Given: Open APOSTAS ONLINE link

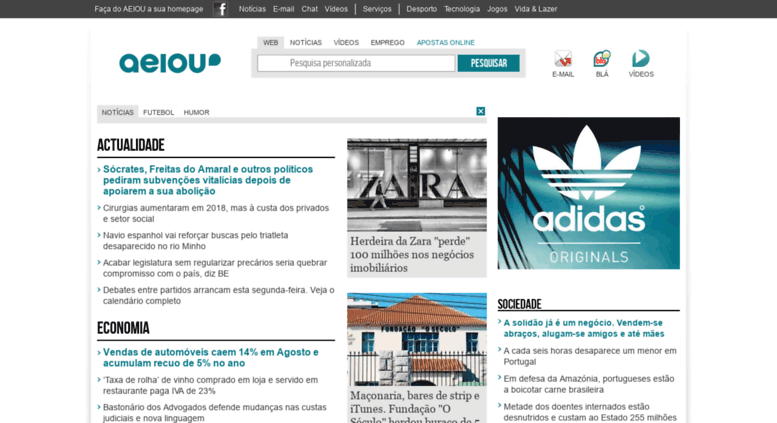Looking at the screenshot, I should coord(445,43).
